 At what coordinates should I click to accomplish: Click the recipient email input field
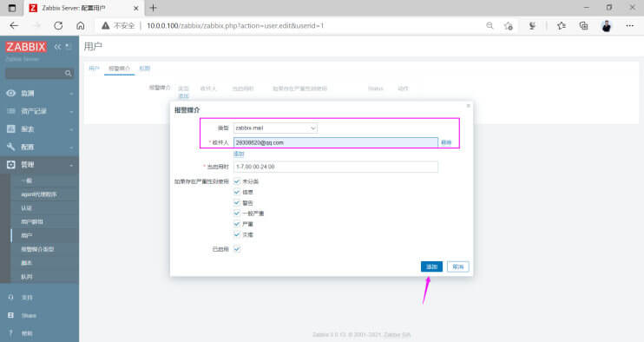click(336, 142)
